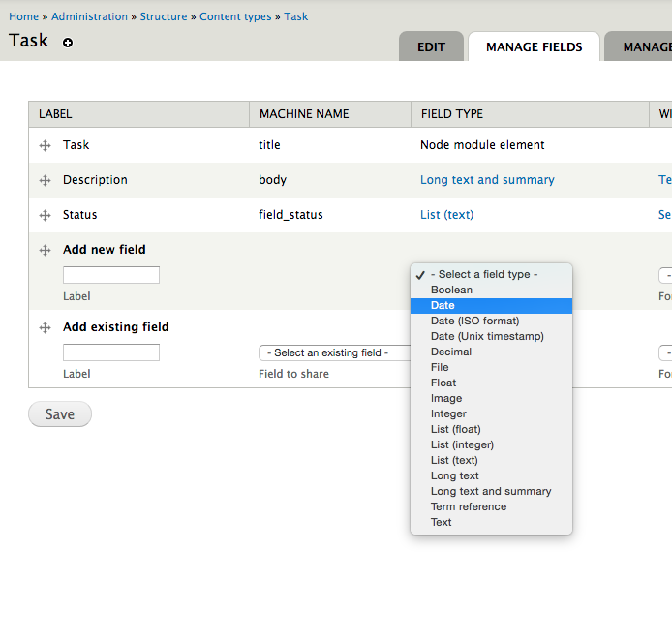Click the drag handle for the Status row
Image resolution: width=672 pixels, height=643 pixels.
(45, 215)
